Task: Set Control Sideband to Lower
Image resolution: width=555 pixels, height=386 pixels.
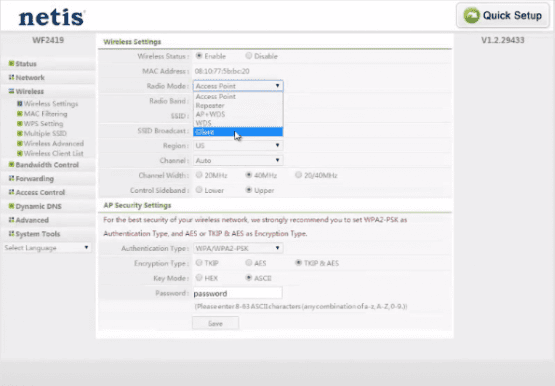Action: [199, 190]
